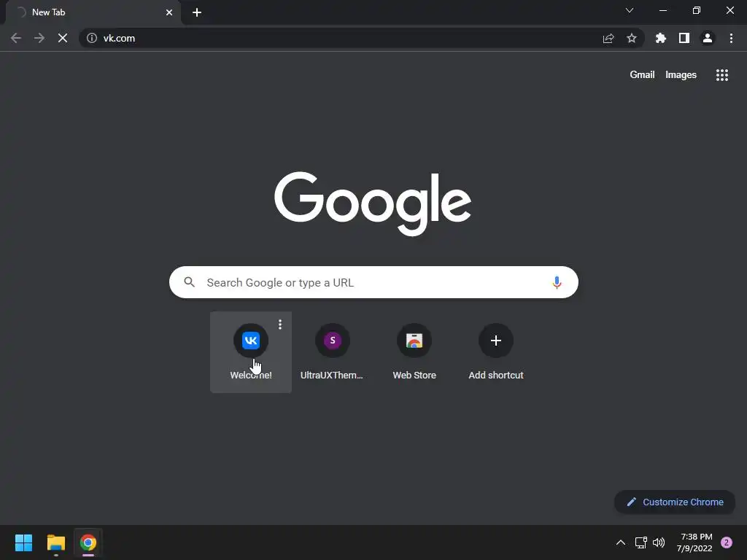The height and width of the screenshot is (560, 747).
Task: Open the Gmail link
Action: 642,75
